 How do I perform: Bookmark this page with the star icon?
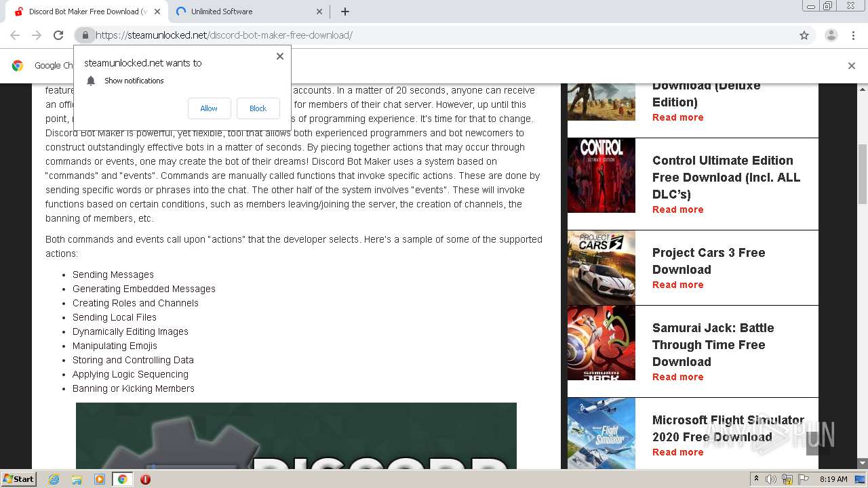(804, 35)
